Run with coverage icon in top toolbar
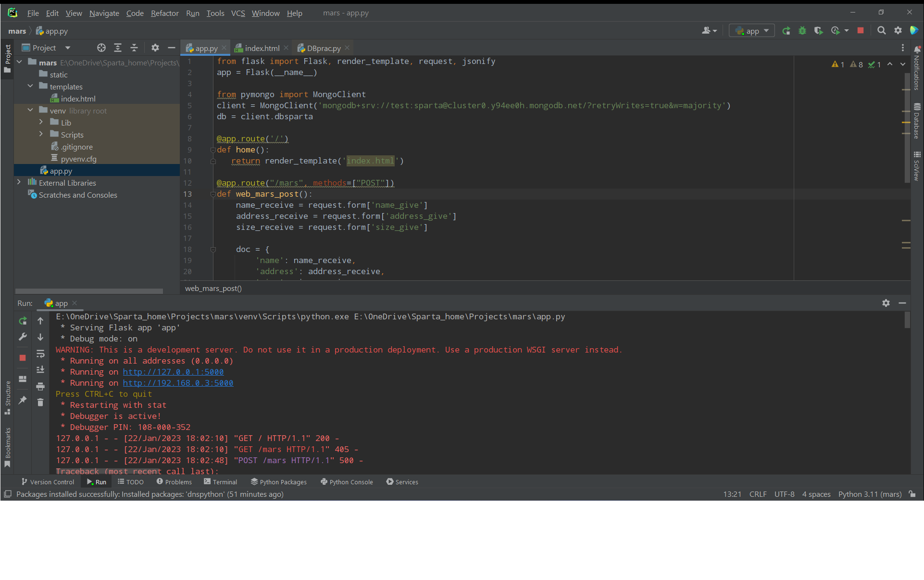Image resolution: width=924 pixels, height=580 pixels. (x=818, y=31)
